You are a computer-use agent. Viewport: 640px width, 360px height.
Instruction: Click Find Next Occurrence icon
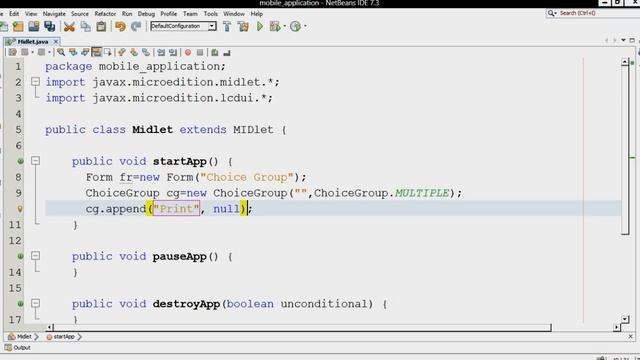coord(85,52)
